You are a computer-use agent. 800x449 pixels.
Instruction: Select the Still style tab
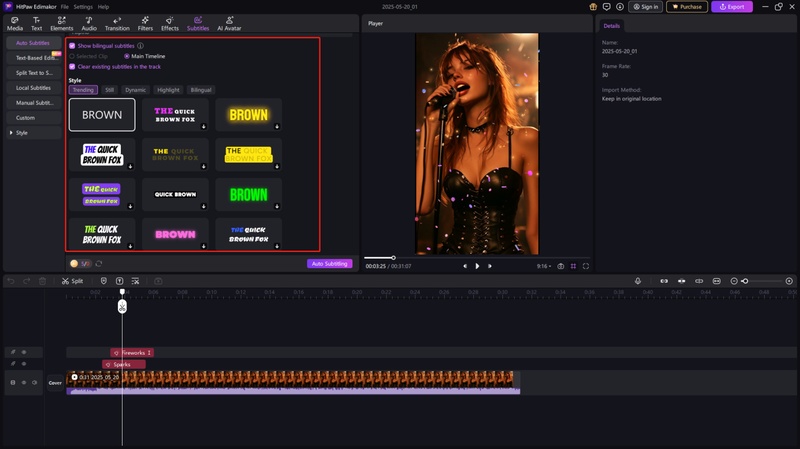109,90
